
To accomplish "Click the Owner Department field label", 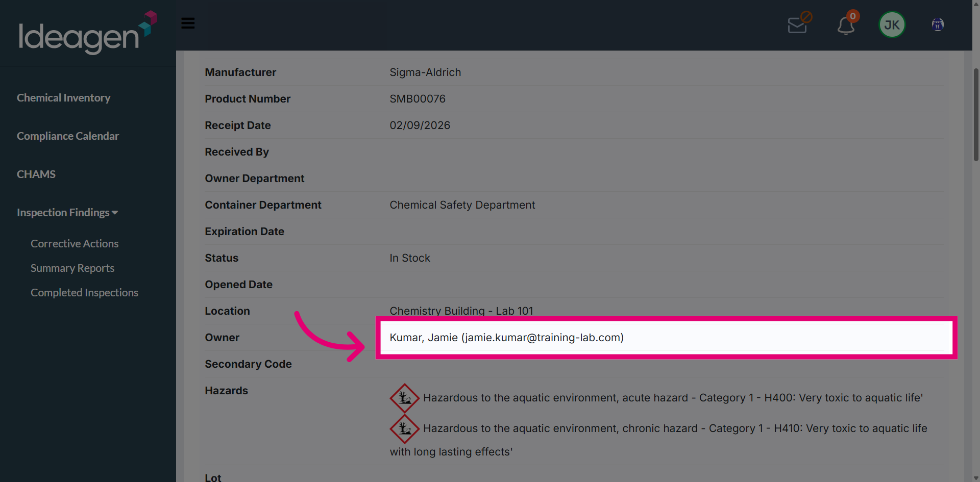I will coord(255,179).
